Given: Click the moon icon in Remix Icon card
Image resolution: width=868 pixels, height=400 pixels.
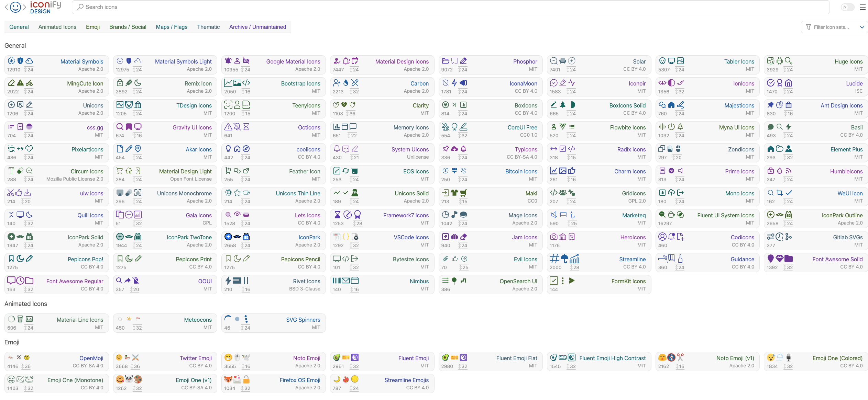Looking at the screenshot, I should pos(138,83).
